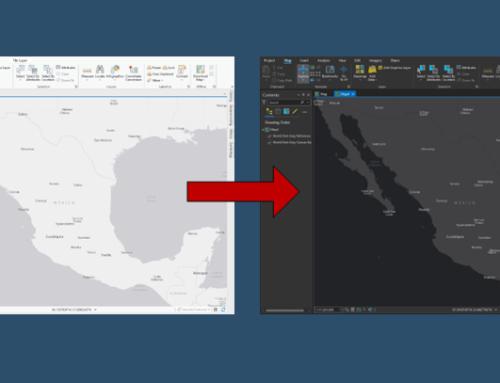Click Measure tool in light window
The image size is (500, 383).
coord(87,72)
